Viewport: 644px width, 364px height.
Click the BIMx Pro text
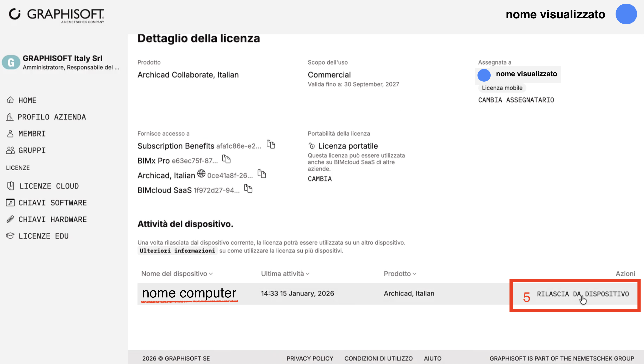point(154,160)
